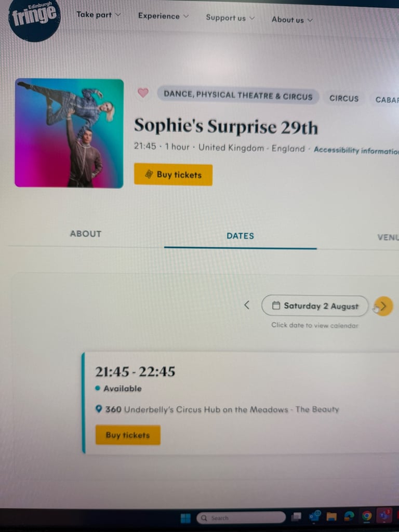Open Task View from the taskbar

[x=297, y=517]
